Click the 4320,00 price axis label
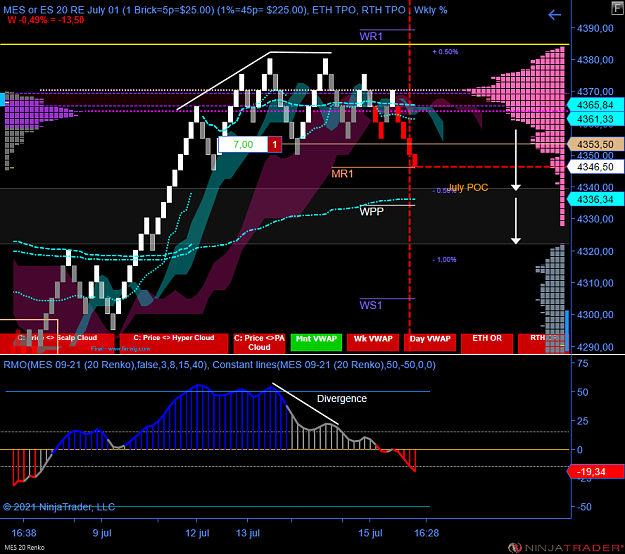Viewport: 625px width, 554px height. coord(595,251)
